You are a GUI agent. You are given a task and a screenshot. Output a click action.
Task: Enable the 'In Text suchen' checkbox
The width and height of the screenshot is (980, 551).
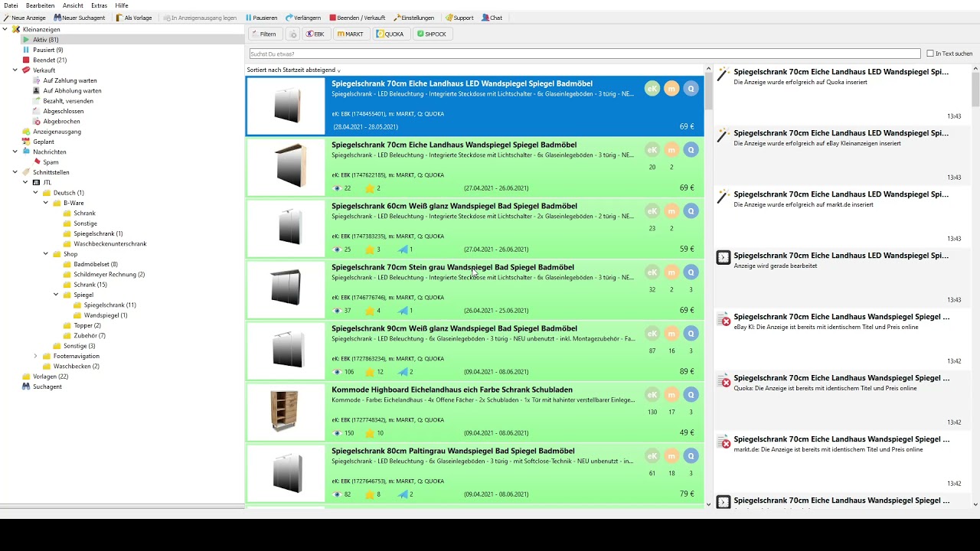(930, 54)
